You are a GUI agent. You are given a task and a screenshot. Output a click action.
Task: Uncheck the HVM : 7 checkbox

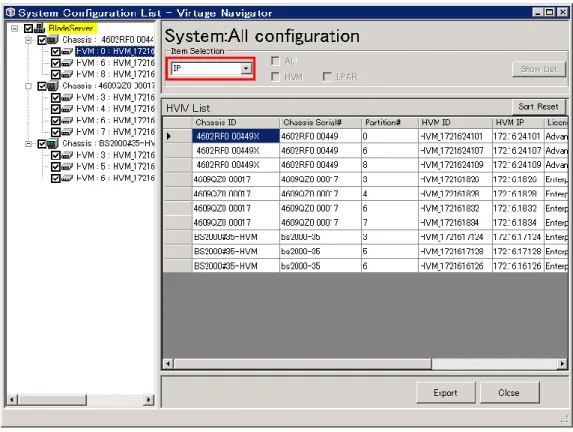(56, 132)
